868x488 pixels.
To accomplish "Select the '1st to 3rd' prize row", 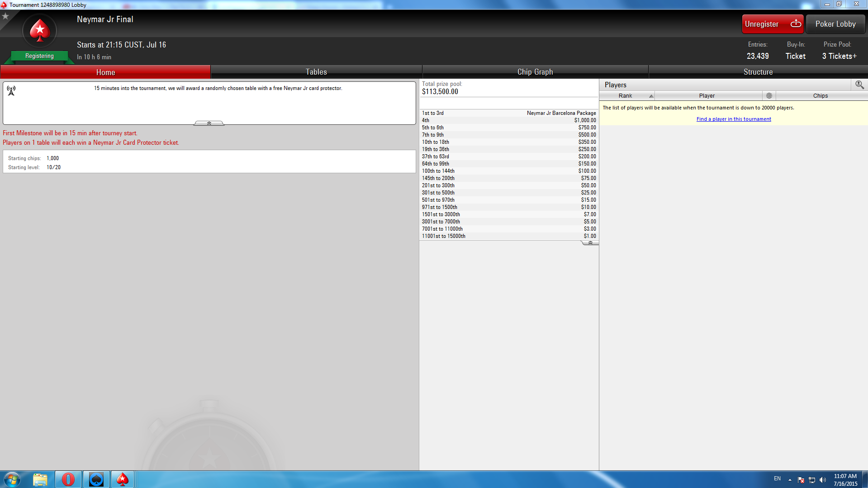I will point(509,113).
